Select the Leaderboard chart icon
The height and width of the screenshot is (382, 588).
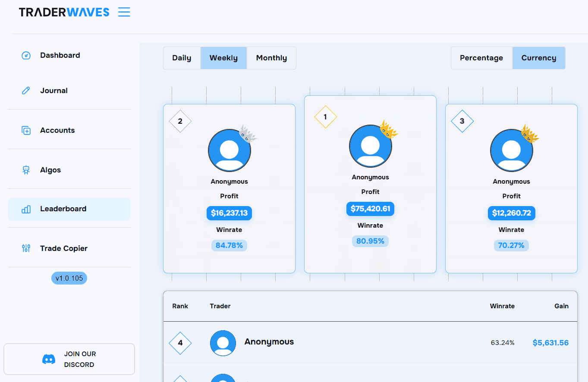tap(25, 209)
